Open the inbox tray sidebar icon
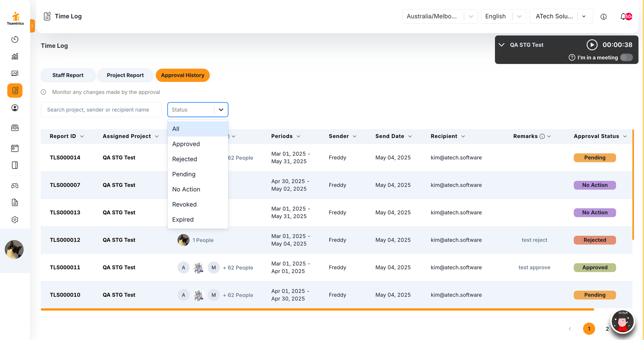This screenshot has width=644, height=340. point(15,128)
